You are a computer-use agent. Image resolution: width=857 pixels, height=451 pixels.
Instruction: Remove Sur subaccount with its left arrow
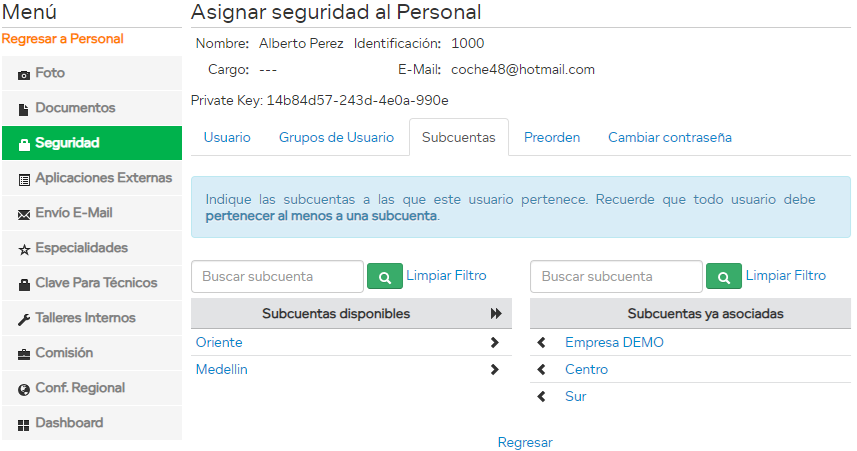[x=542, y=396]
